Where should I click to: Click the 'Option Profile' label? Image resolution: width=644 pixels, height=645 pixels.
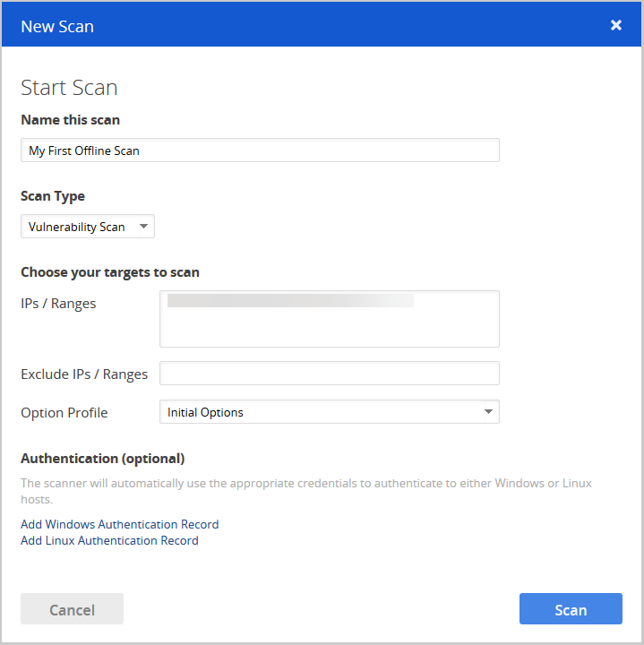[x=64, y=413]
